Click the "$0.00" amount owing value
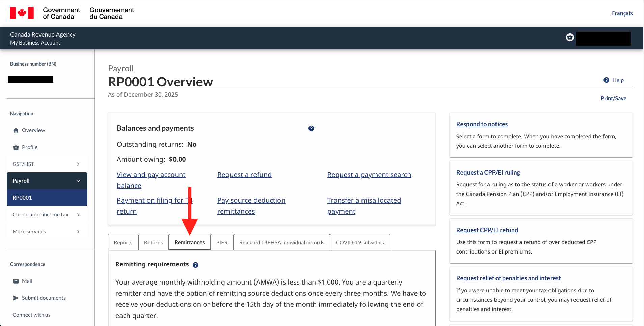The width and height of the screenshot is (644, 326). pyautogui.click(x=177, y=159)
